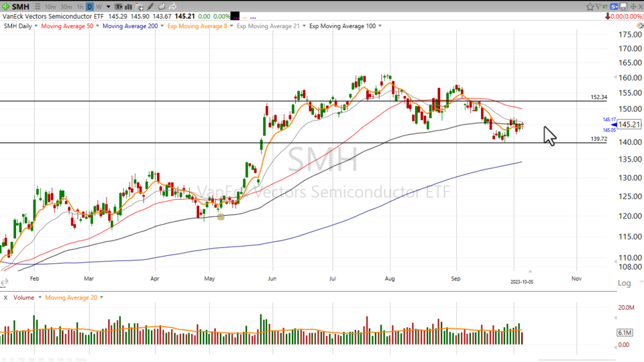The height and width of the screenshot is (362, 644).
Task: Click the red down-arrow price change indicator
Action: (x=608, y=16)
